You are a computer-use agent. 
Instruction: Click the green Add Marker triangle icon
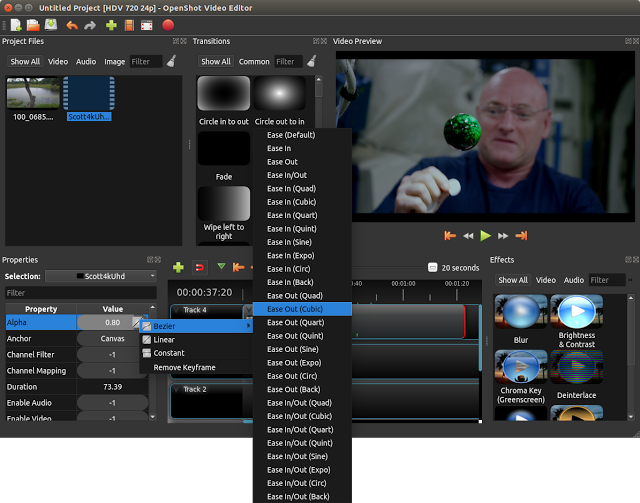point(221,267)
